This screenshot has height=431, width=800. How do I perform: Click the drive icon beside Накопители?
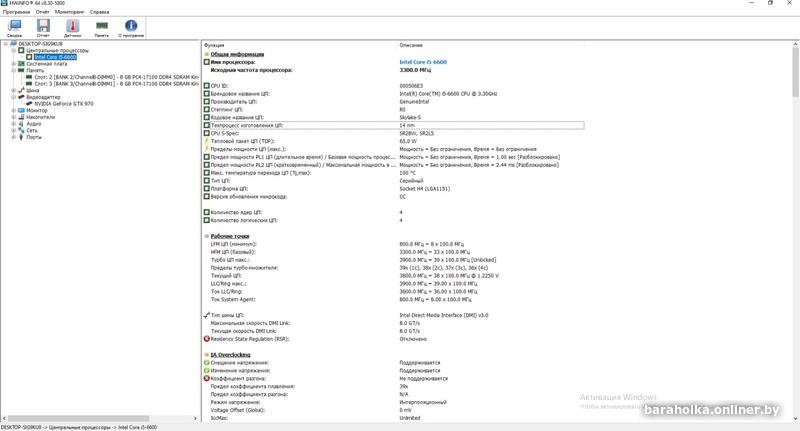[x=21, y=117]
